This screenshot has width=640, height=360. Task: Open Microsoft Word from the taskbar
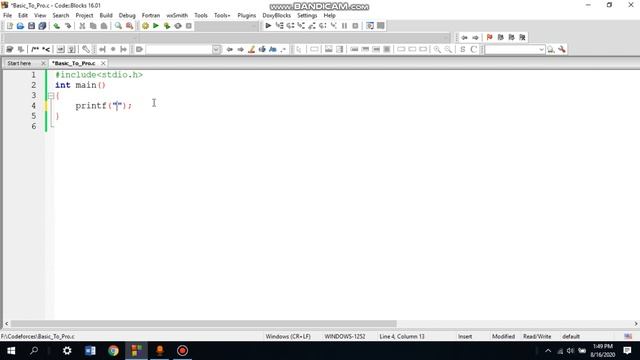click(x=90, y=351)
